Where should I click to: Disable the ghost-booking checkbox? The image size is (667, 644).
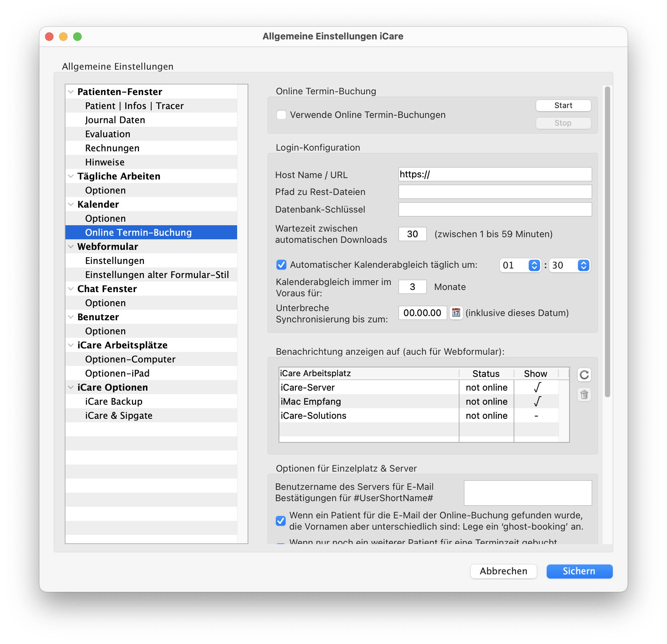tap(281, 521)
